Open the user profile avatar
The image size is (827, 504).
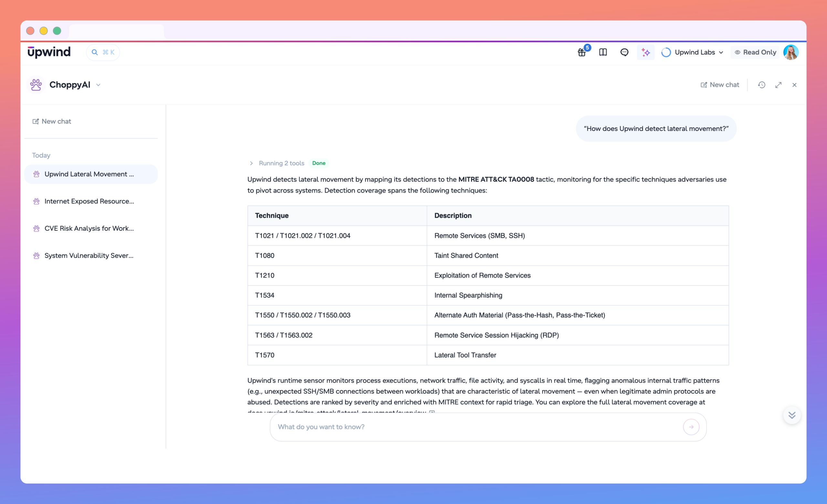pyautogui.click(x=791, y=52)
